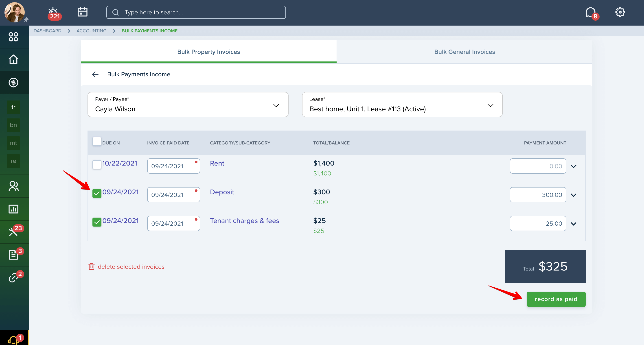Image resolution: width=644 pixels, height=345 pixels.
Task: Click the Bulk Payments Income heading
Action: pyautogui.click(x=139, y=74)
